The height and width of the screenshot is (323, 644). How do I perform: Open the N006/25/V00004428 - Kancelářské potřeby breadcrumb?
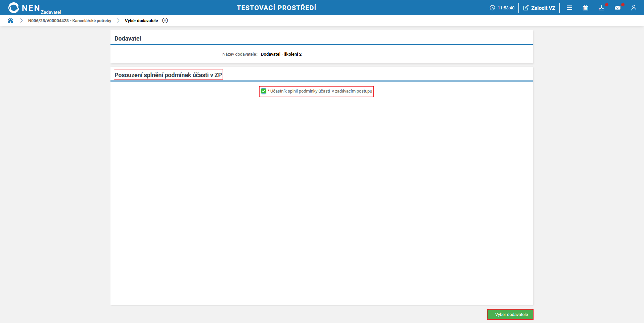tap(70, 20)
